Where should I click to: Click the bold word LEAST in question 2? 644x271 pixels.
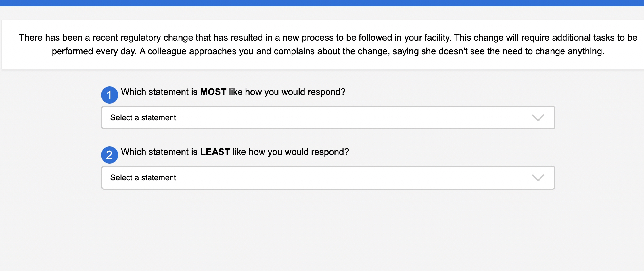pyautogui.click(x=215, y=152)
